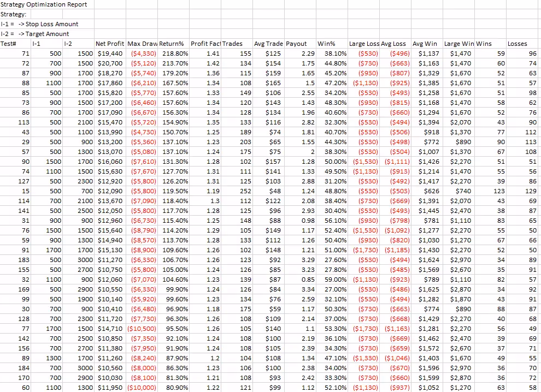The width and height of the screenshot is (541, 392).
Task: Click return cell '218.80%'
Action: pyautogui.click(x=174, y=54)
